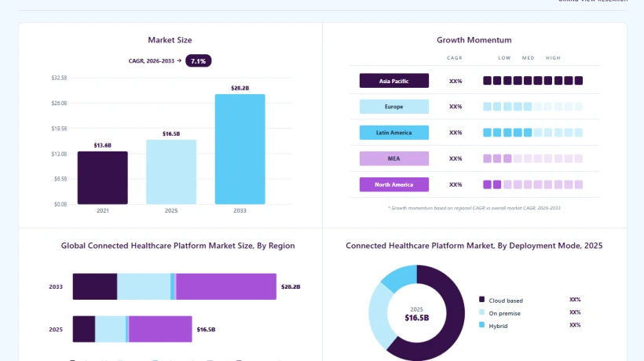Image resolution: width=644 pixels, height=361 pixels.
Task: Click the $19.5B y-axis label
Action: tap(59, 129)
